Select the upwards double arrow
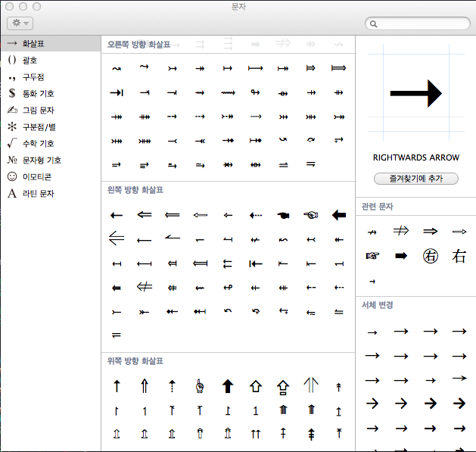 click(145, 386)
